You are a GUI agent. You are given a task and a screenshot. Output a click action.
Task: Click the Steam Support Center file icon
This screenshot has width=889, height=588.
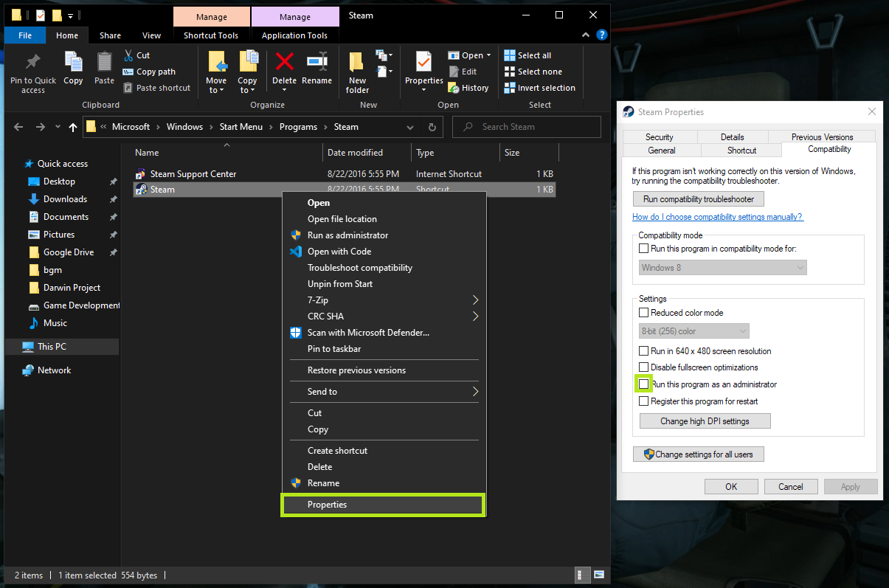141,174
